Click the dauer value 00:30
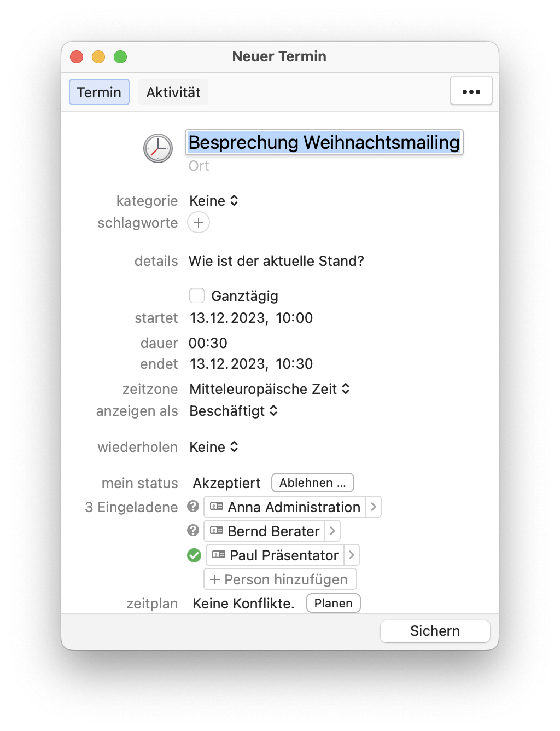This screenshot has width=560, height=731. [x=208, y=343]
